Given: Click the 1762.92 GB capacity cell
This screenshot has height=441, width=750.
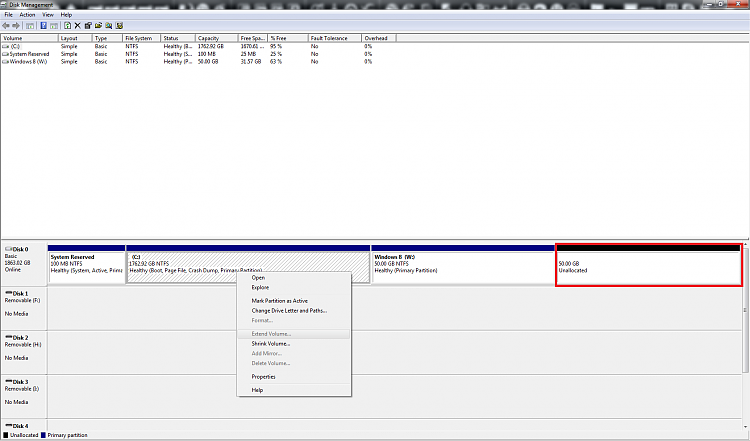Looking at the screenshot, I should 210,46.
